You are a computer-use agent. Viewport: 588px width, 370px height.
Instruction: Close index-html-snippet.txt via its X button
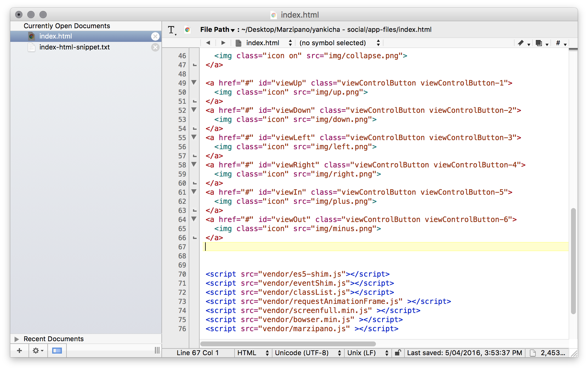[155, 47]
